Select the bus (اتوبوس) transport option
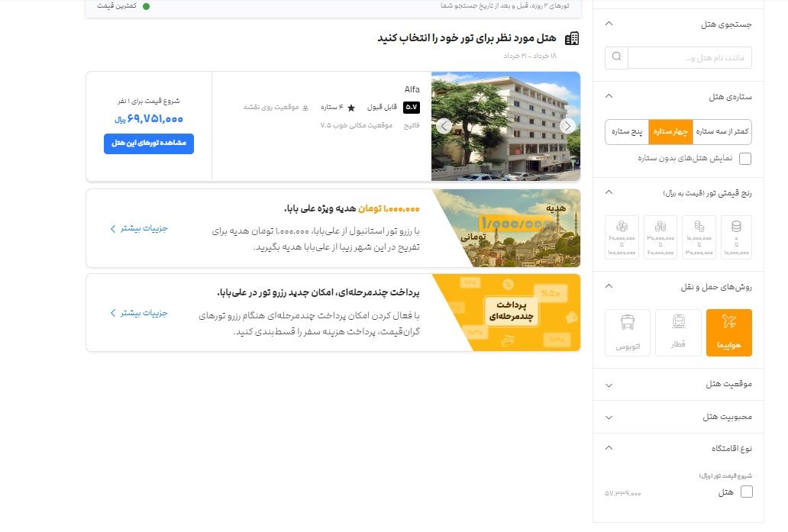This screenshot has width=788, height=532. click(628, 333)
